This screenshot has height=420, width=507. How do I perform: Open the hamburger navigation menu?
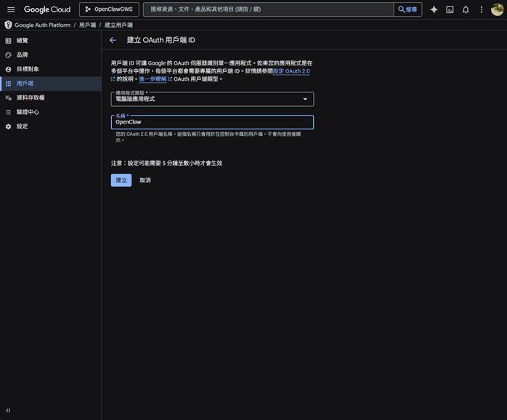(11, 9)
